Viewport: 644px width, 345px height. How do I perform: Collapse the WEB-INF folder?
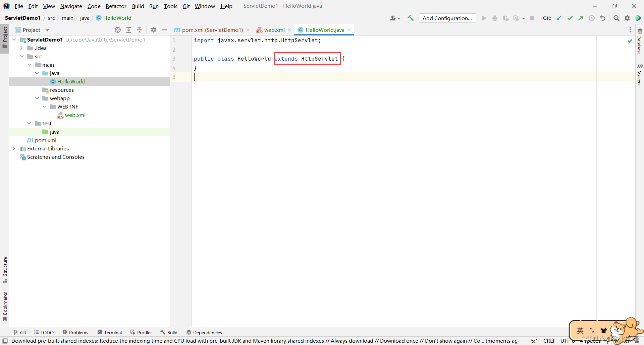coord(45,107)
